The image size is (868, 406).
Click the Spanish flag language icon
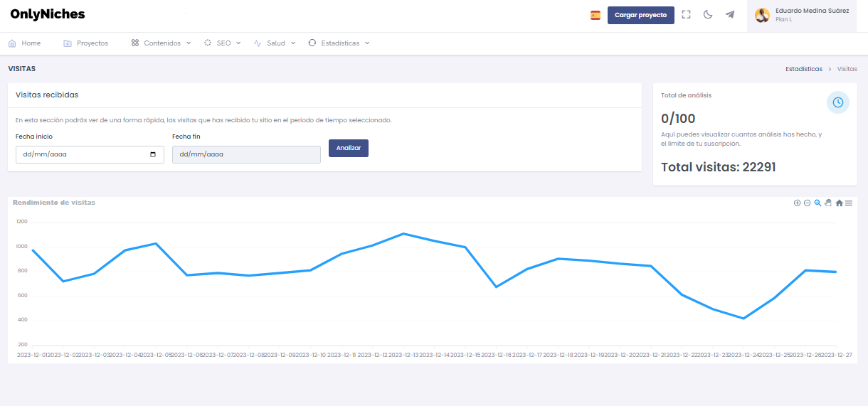click(x=595, y=15)
